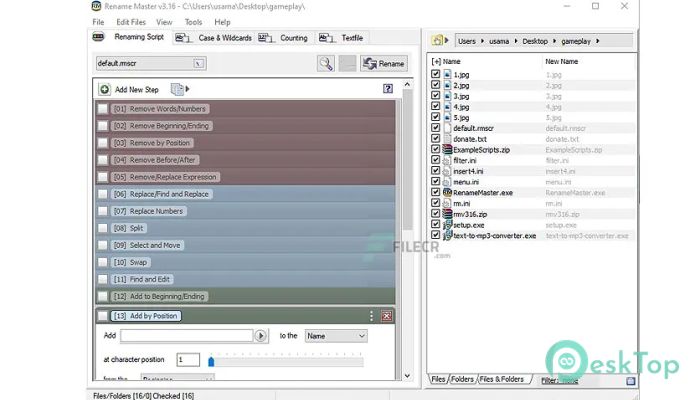
Task: Enable step 06 Replace/Find and Replace checkbox
Action: tap(103, 194)
